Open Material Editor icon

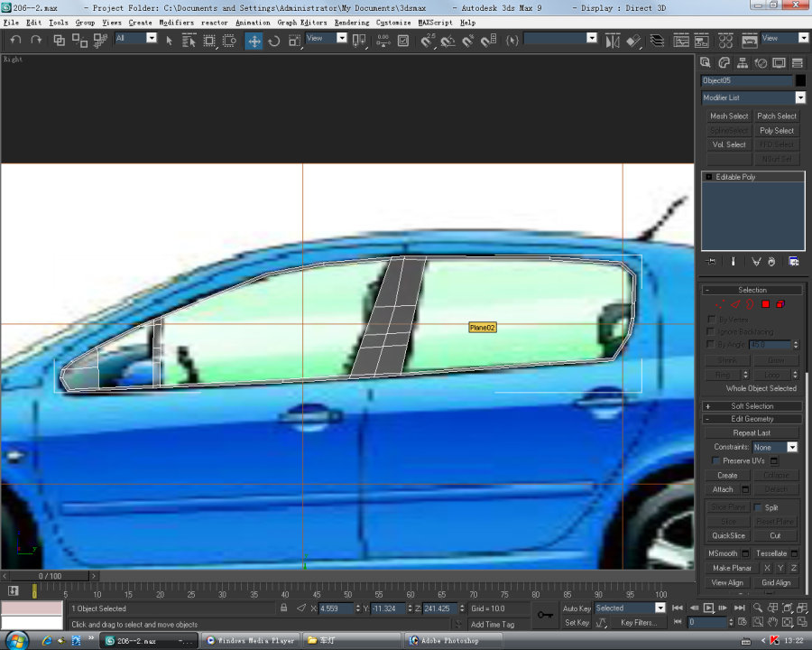point(725,41)
